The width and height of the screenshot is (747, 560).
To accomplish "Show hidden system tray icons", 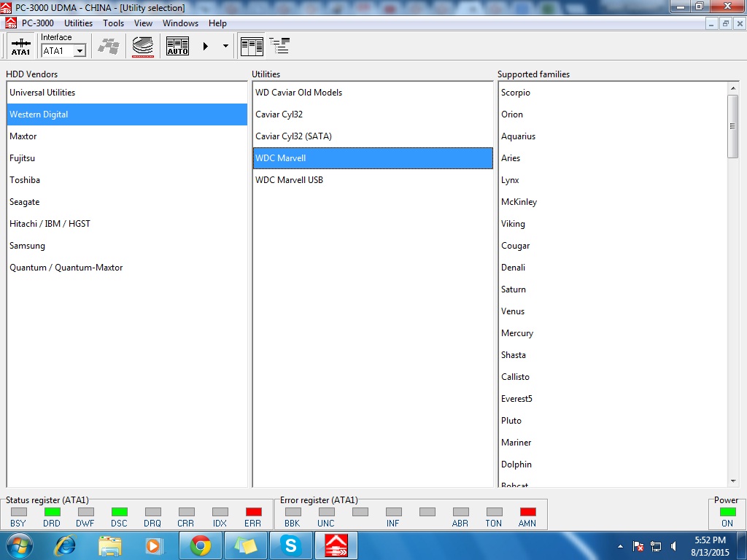I will pos(620,546).
